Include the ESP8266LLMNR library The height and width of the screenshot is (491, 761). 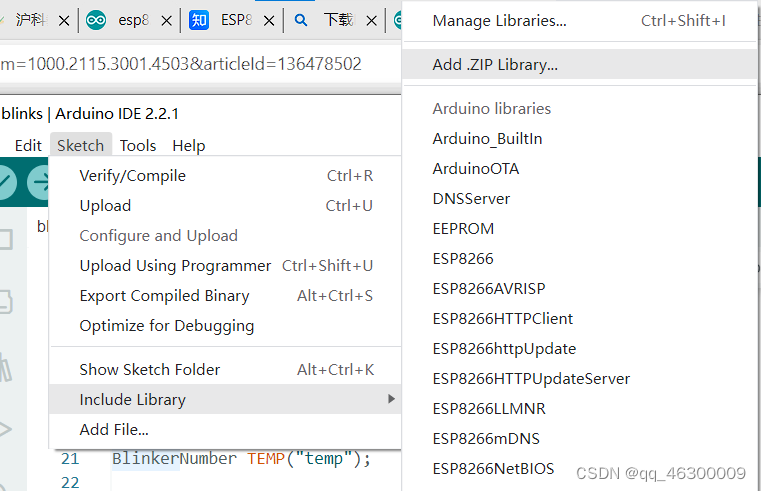[x=579, y=409]
